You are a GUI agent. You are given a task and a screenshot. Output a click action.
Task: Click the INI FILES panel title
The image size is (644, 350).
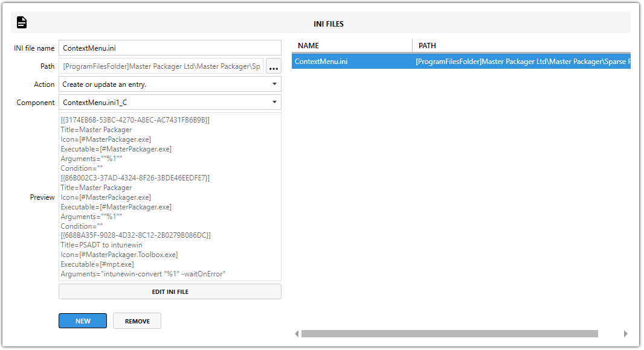point(329,24)
